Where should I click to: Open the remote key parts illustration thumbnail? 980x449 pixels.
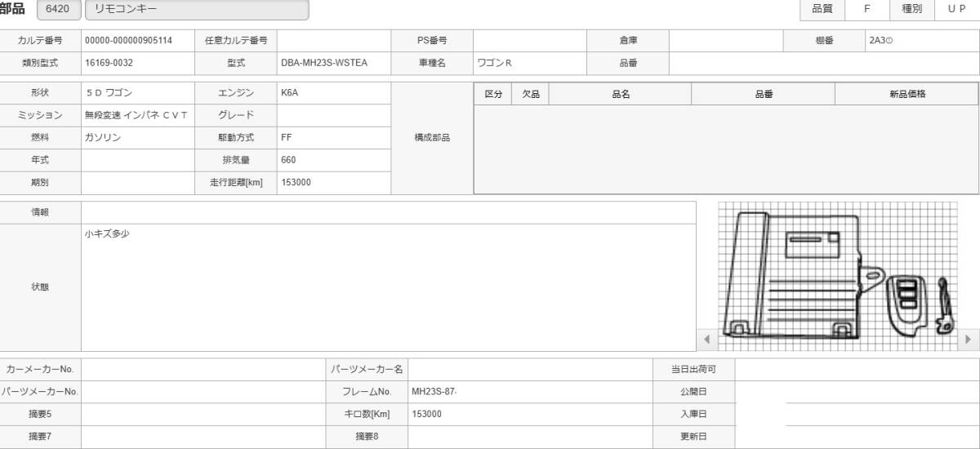pos(837,276)
